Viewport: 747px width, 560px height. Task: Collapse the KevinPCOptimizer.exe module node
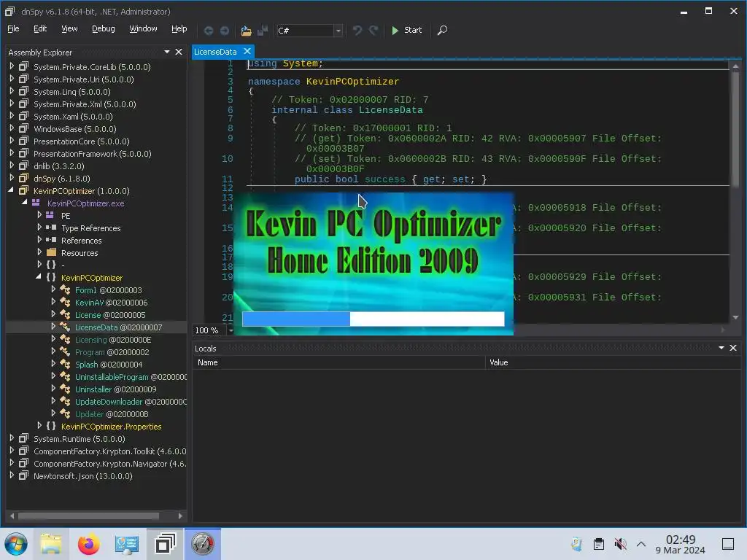pyautogui.click(x=24, y=203)
